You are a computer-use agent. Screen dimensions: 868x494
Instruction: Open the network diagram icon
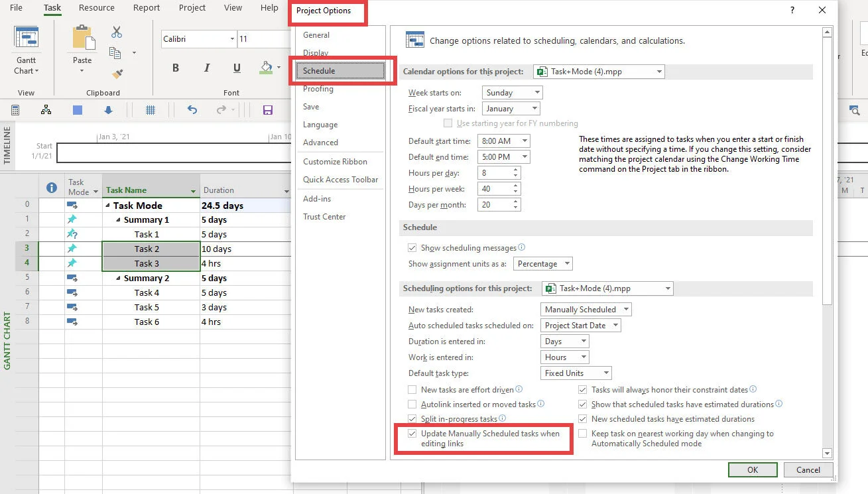click(46, 110)
